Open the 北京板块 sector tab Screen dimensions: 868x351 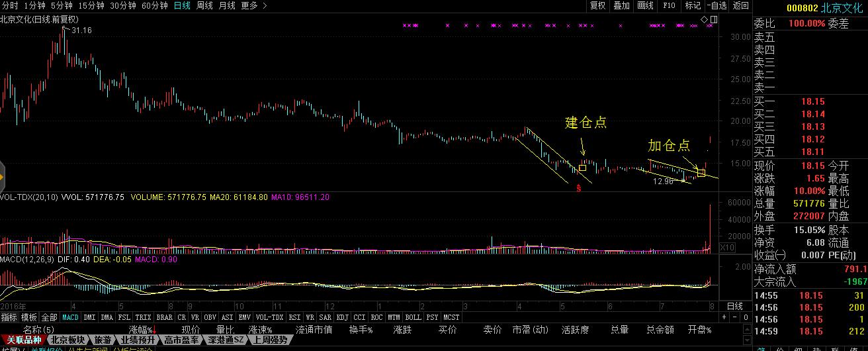[68, 340]
